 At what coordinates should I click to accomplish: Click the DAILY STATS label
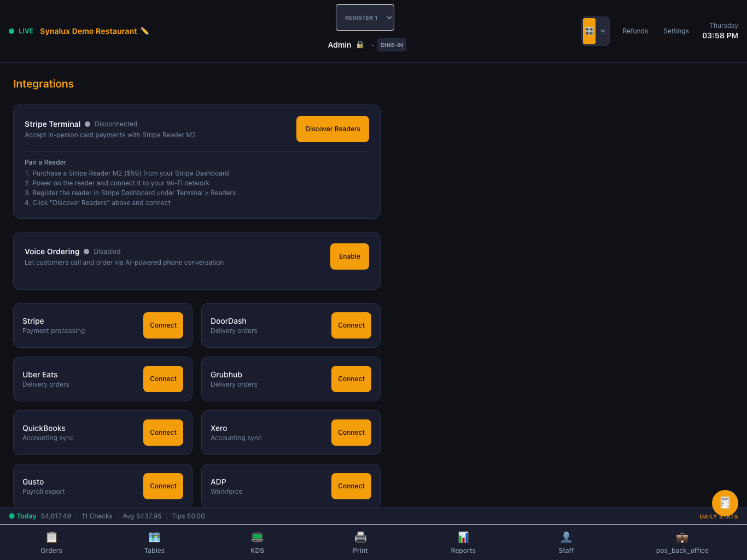point(719,517)
